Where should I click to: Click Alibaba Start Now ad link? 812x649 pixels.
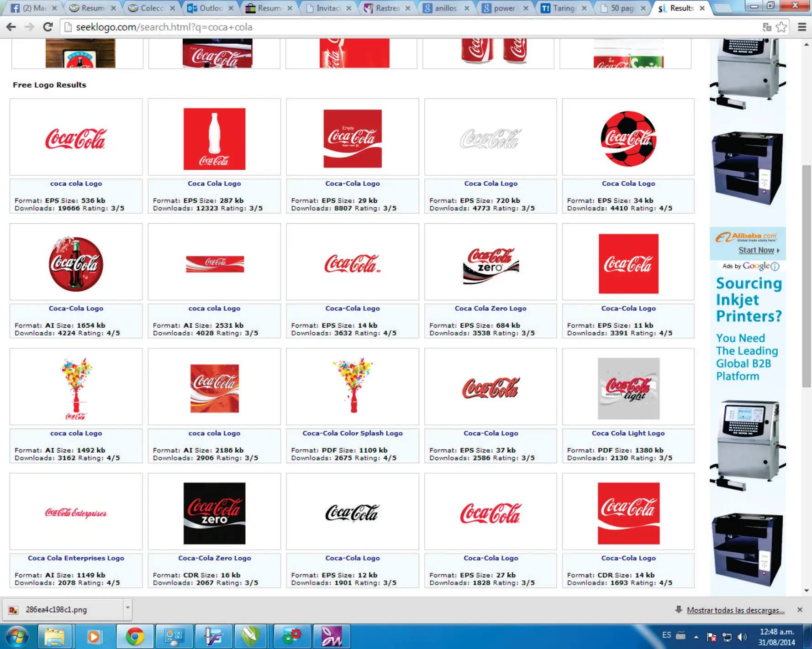coord(759,250)
